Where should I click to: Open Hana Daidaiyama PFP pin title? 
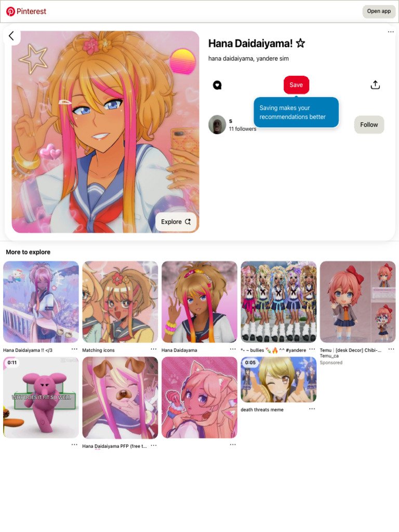tap(114, 446)
